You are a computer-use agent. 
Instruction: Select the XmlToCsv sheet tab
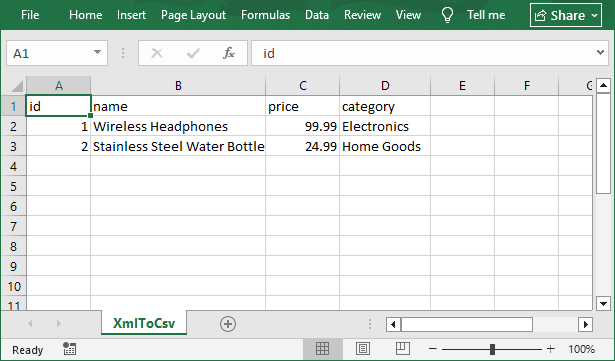click(x=144, y=323)
